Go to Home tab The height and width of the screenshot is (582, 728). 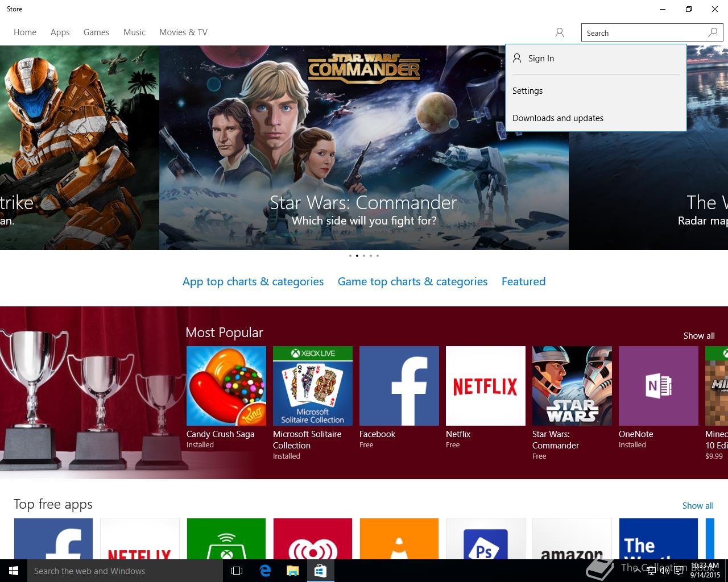[25, 32]
